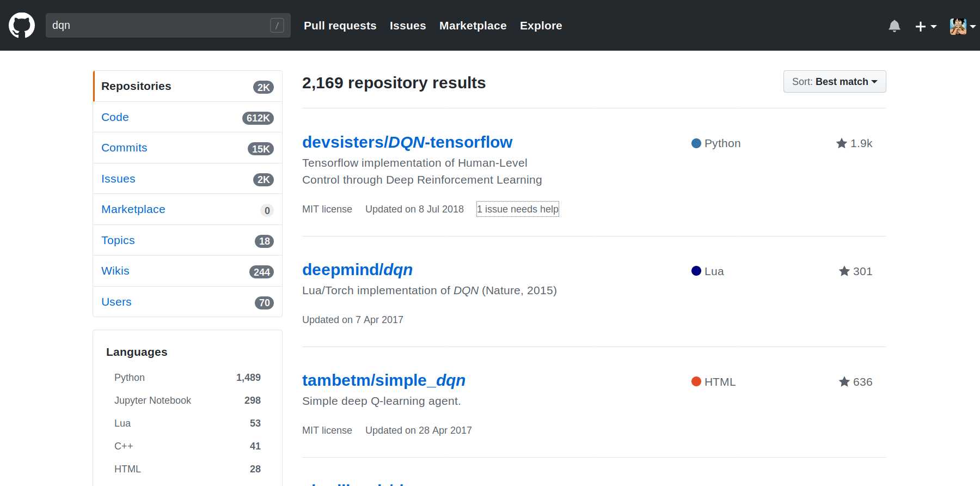Viewport: 980px width, 486px height.
Task: Open devsisters/DQN-tensorflow repository
Action: tap(407, 142)
